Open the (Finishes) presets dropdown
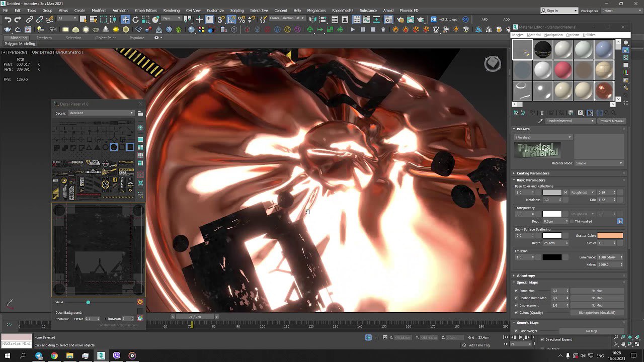This screenshot has width=644, height=362. tap(543, 137)
